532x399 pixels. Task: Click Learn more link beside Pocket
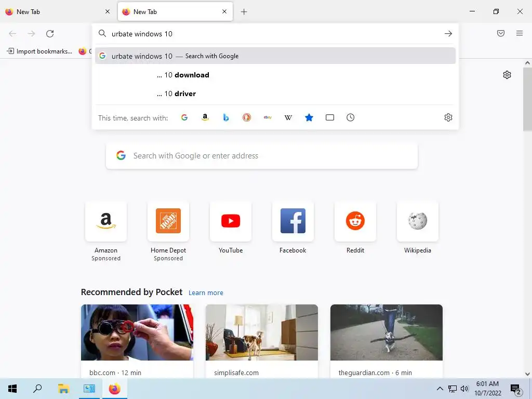click(206, 293)
